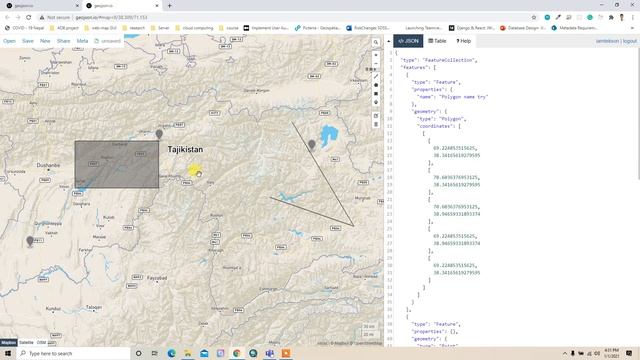
Task: Zoom out the map with minus
Action: click(x=376, y=63)
